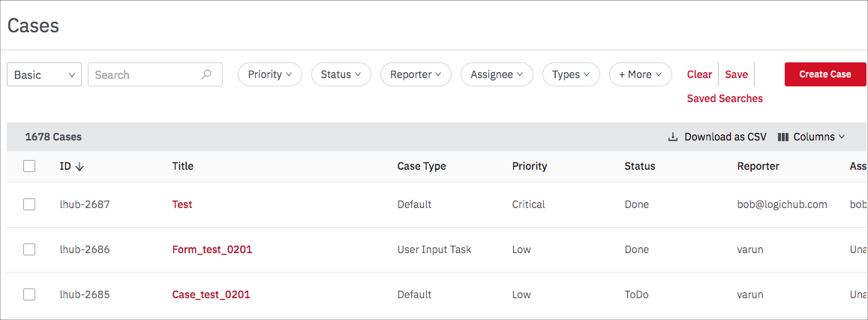Open the Assignee filter dropdown
868x320 pixels.
pos(497,74)
